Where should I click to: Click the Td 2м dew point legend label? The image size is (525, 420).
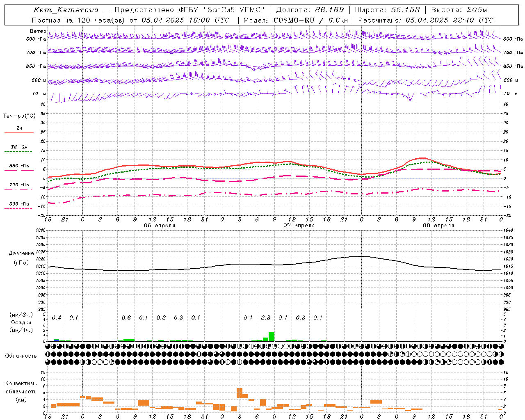pyautogui.click(x=19, y=147)
